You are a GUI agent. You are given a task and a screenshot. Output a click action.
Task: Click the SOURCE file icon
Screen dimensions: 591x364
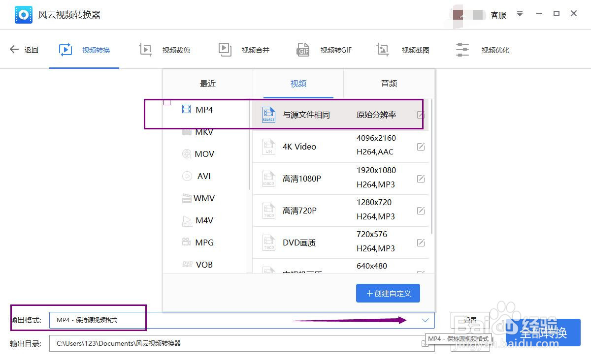click(268, 115)
